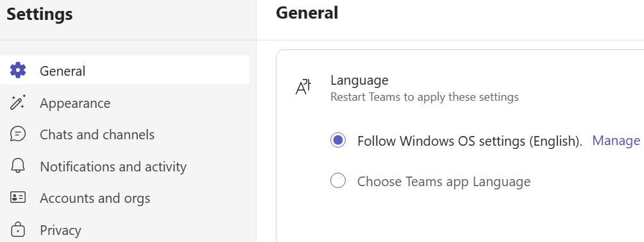
Task: Click the Chats and channels speech bubble icon
Action: [x=18, y=134]
